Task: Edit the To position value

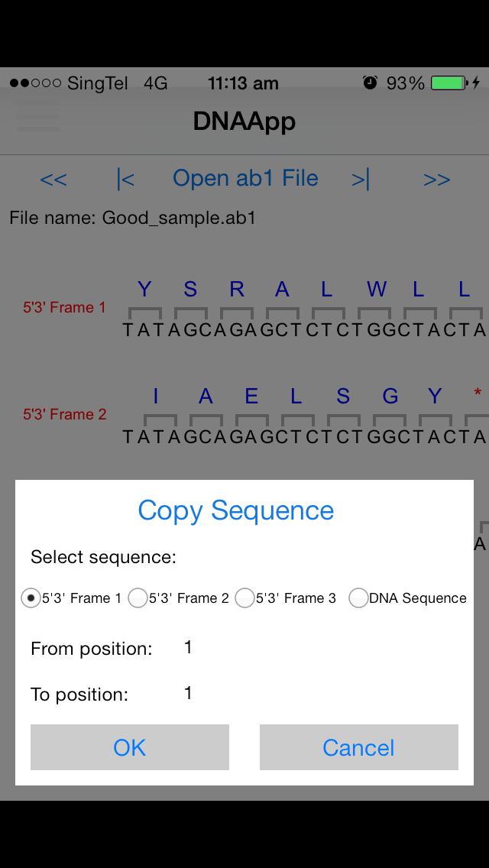Action: pyautogui.click(x=188, y=693)
